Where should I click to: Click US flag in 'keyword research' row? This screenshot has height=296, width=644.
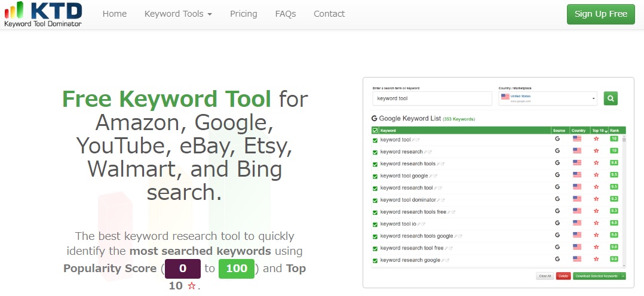coord(577,150)
